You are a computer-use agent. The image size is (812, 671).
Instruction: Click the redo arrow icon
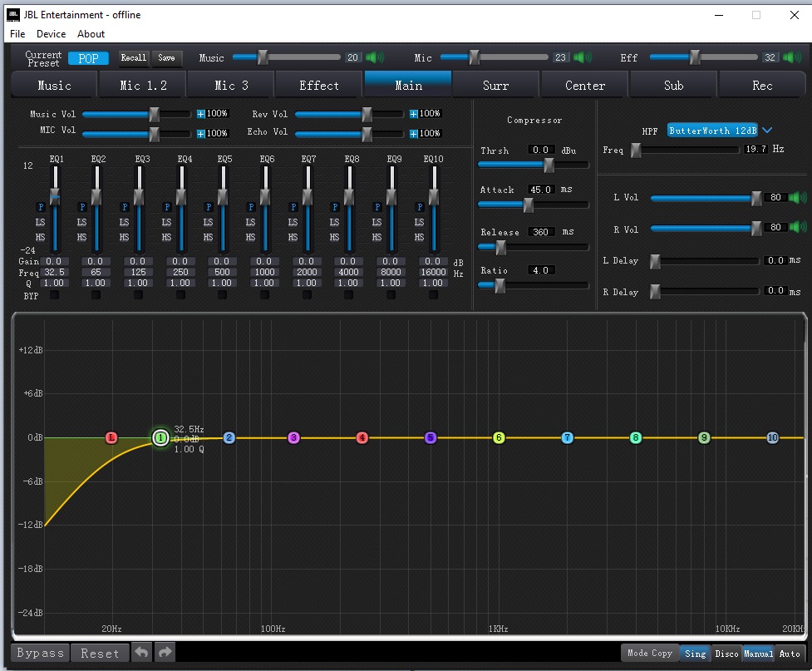tap(165, 653)
